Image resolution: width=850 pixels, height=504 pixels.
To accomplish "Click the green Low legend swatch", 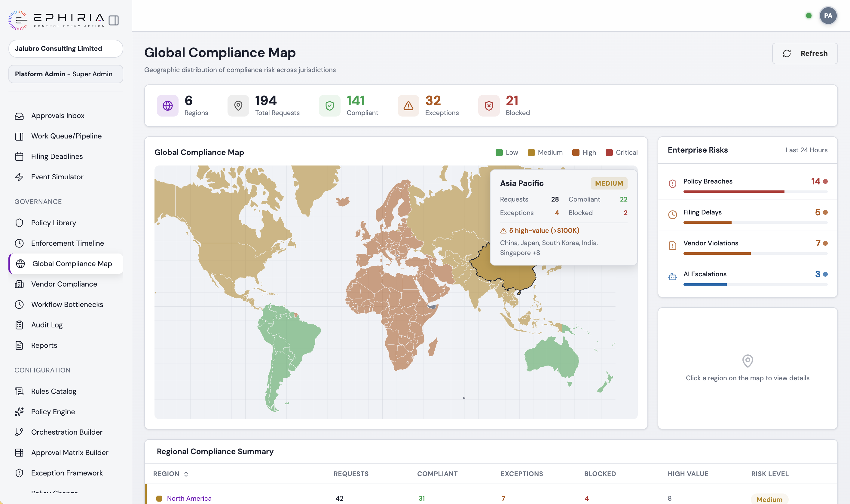I will pyautogui.click(x=499, y=153).
